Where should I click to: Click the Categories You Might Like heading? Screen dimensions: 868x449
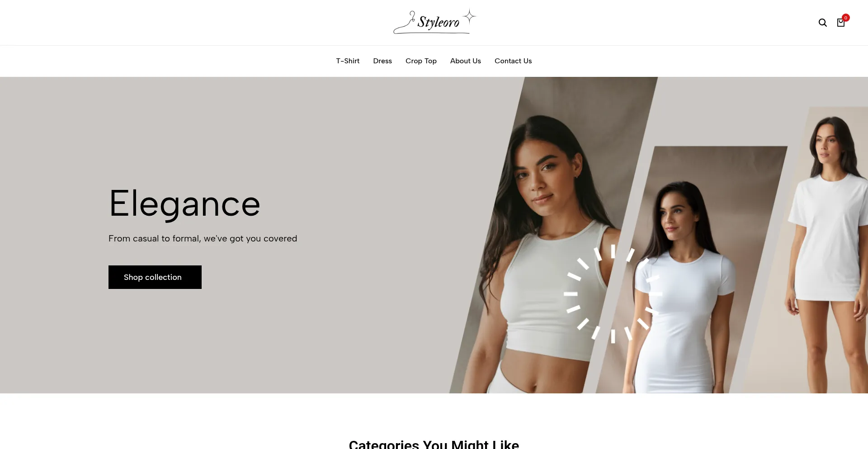(x=434, y=444)
